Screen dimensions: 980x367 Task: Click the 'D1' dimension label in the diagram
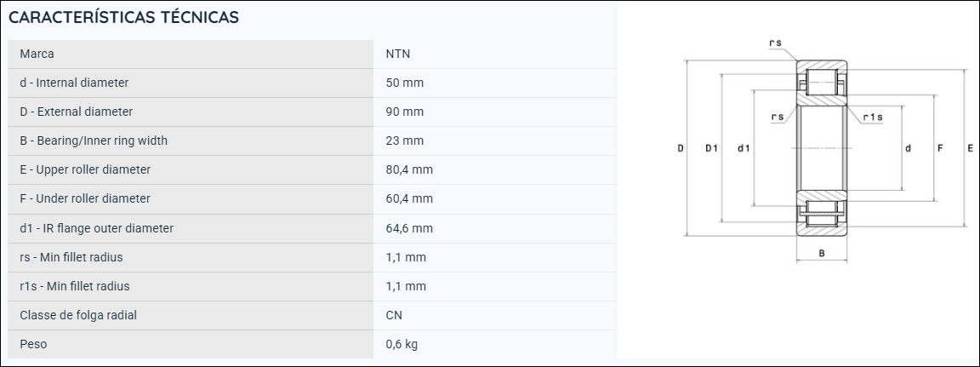(x=711, y=148)
